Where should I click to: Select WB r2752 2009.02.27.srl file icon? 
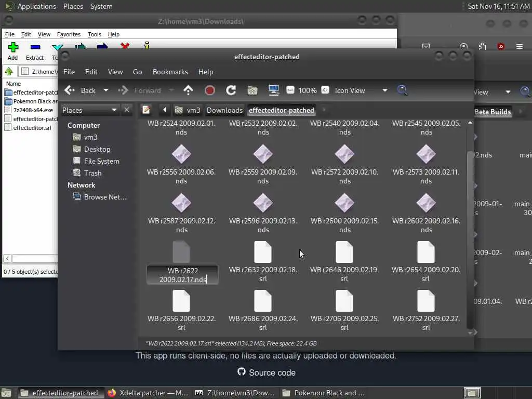[426, 301]
